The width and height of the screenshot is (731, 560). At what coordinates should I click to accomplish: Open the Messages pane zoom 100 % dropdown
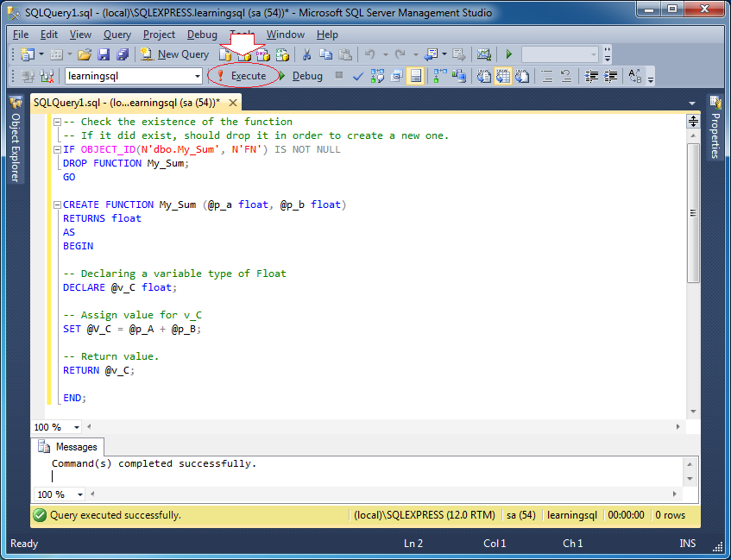(x=79, y=494)
